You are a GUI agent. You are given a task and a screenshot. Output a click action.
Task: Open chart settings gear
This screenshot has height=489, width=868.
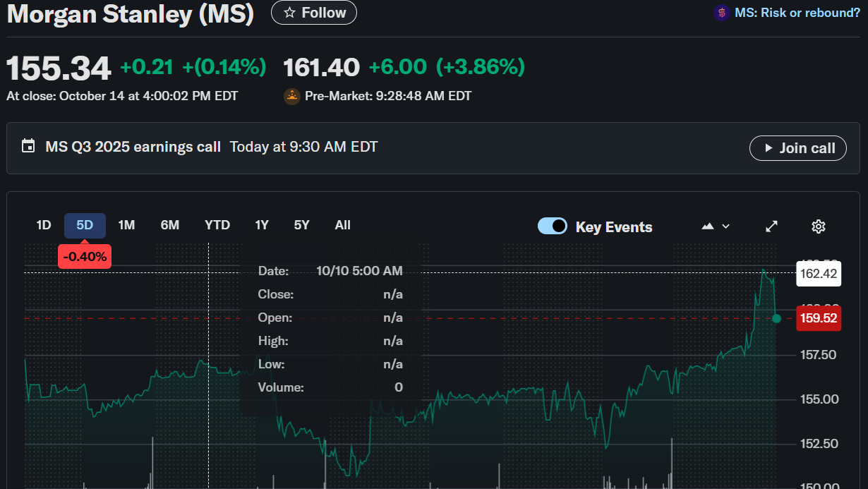coord(819,227)
